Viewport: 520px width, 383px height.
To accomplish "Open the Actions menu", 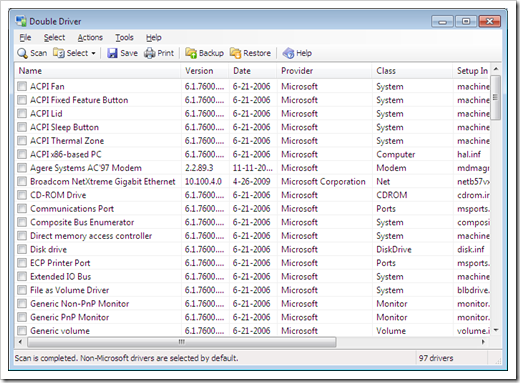I will [90, 38].
